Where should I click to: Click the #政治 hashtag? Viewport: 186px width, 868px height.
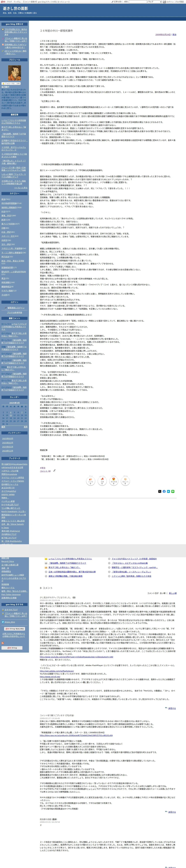(x=43, y=468)
